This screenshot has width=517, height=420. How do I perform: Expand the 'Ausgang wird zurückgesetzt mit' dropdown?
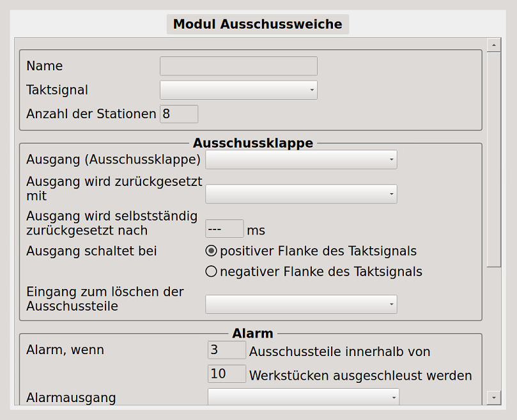(301, 193)
